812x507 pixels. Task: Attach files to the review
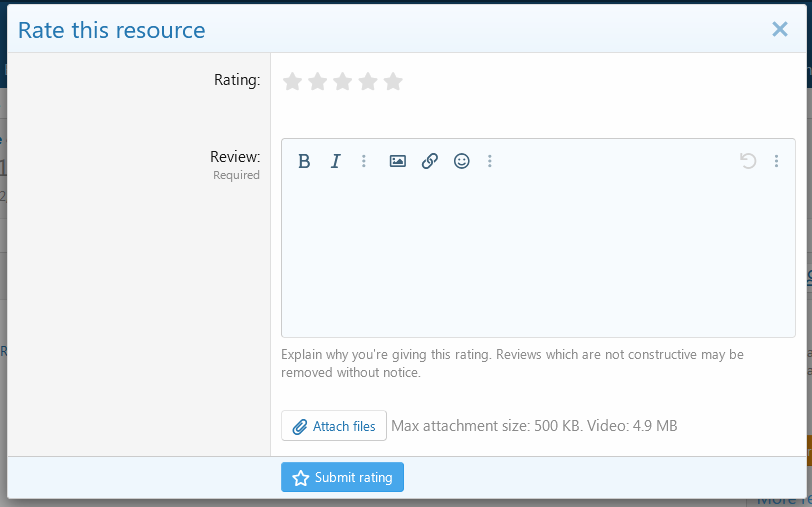pyautogui.click(x=334, y=426)
